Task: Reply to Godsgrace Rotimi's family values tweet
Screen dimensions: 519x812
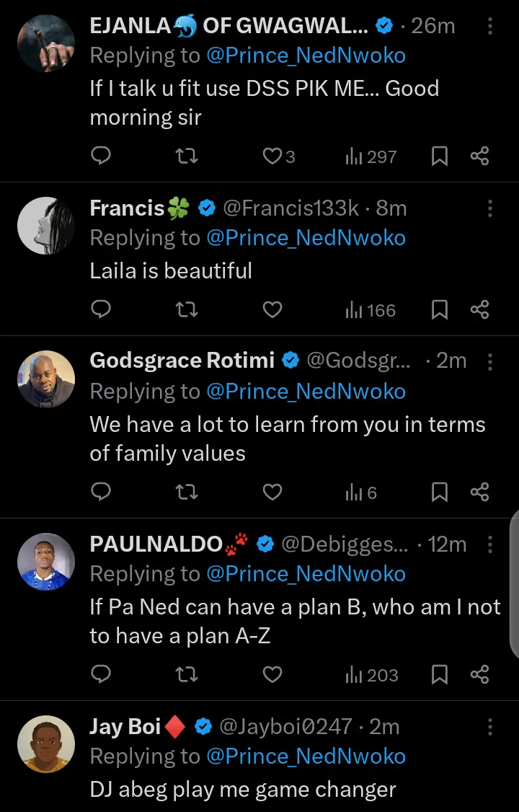Action: [x=102, y=493]
